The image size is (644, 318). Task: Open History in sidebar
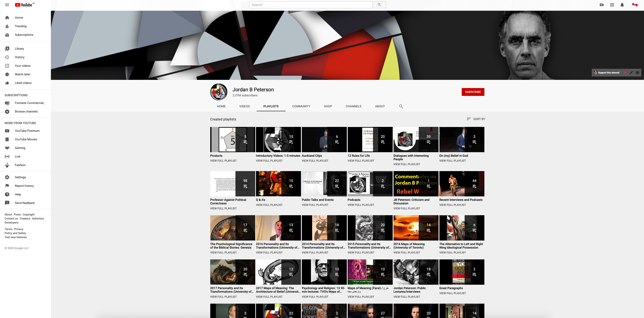(x=25, y=57)
